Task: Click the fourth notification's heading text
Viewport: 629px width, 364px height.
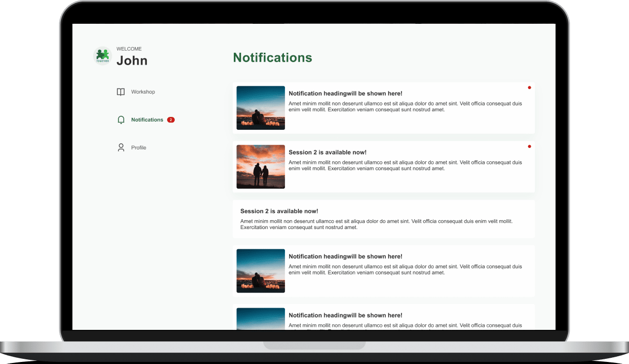Action: point(345,256)
